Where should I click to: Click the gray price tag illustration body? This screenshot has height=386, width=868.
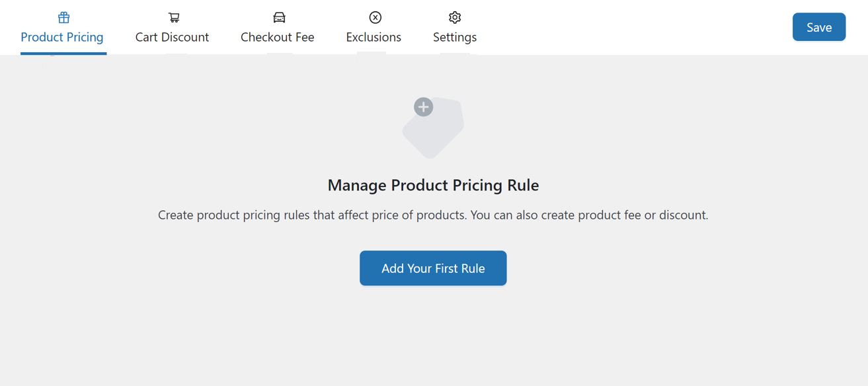(x=438, y=132)
